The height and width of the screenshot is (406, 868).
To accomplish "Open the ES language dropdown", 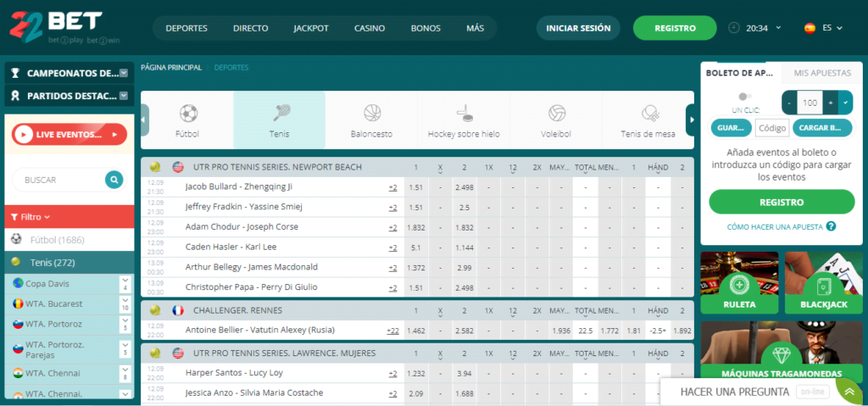I will tap(823, 28).
